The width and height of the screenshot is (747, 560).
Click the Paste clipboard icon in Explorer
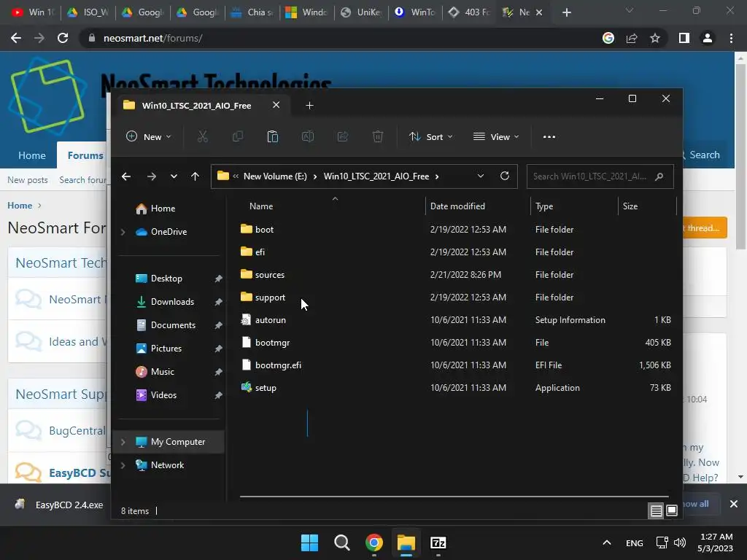[x=273, y=136]
